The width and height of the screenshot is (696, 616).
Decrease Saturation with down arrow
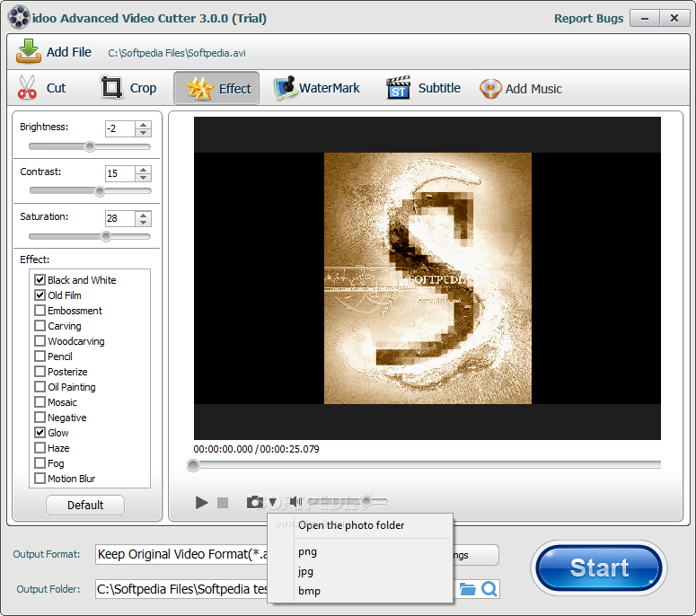143,223
